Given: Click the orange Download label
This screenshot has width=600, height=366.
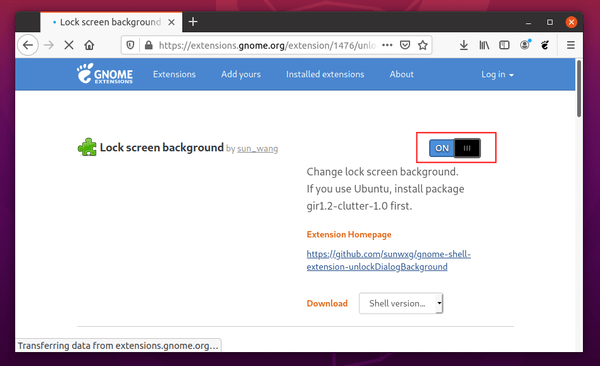Looking at the screenshot, I should pos(327,303).
